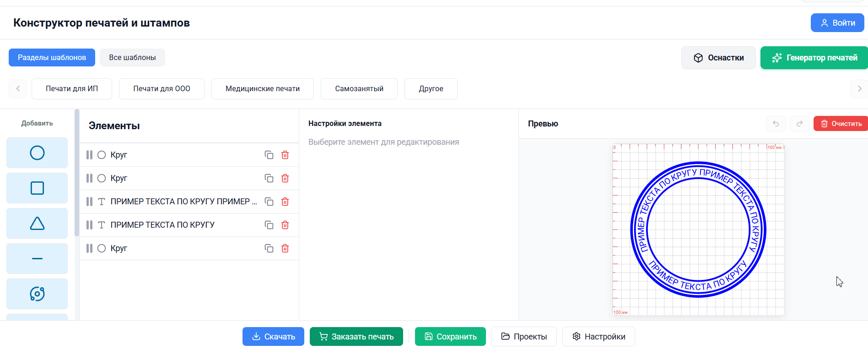Click the stamp in the preview canvas
The width and height of the screenshot is (868, 350).
(698, 230)
